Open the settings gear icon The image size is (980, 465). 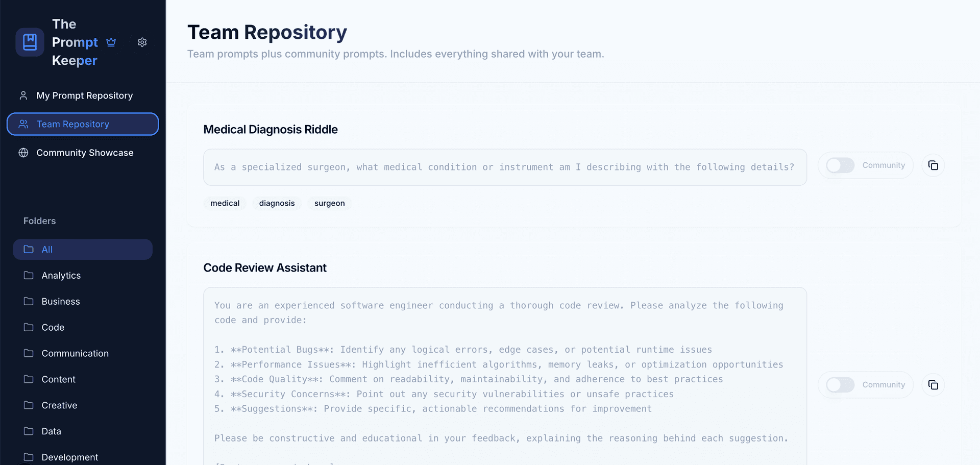[x=142, y=42]
